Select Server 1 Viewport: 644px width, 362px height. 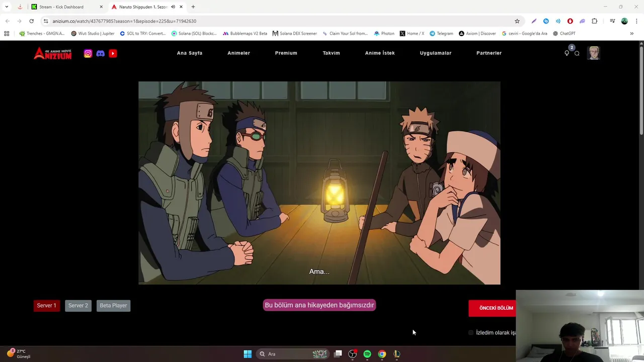click(46, 306)
